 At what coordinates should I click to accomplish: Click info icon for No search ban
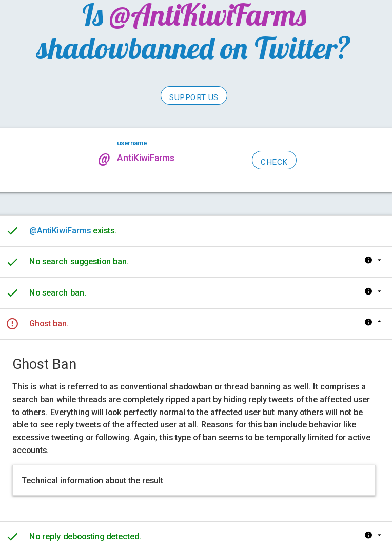pos(368,291)
